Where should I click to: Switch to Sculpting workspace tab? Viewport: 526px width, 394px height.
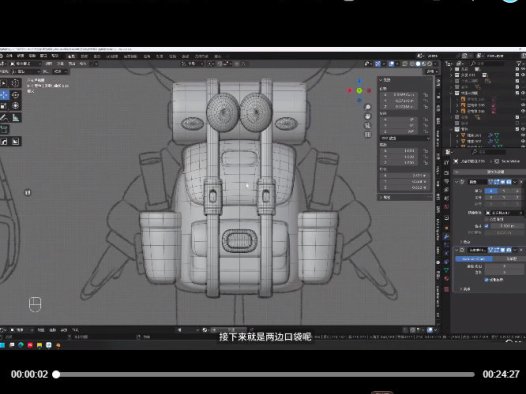[x=97, y=56]
